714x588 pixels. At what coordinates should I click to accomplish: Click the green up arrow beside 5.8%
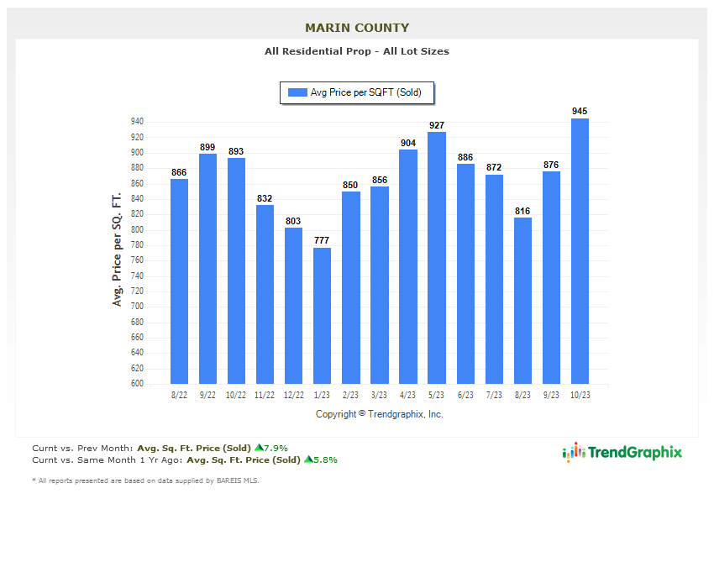308,459
